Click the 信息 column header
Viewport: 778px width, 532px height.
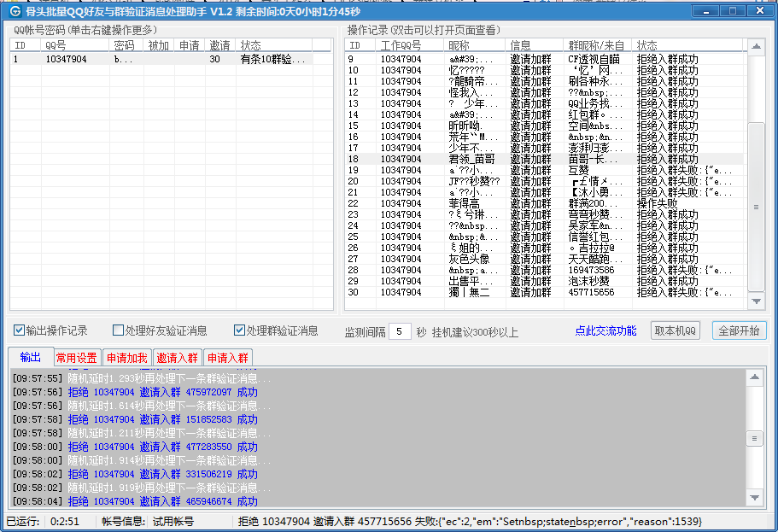535,45
